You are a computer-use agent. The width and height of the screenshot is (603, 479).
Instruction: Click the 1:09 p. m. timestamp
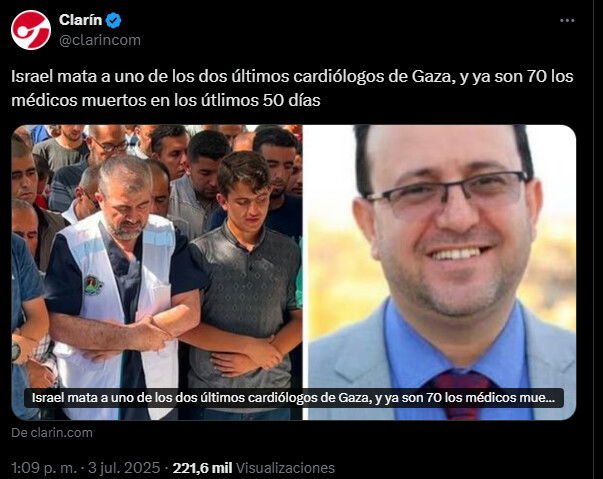[x=44, y=468]
